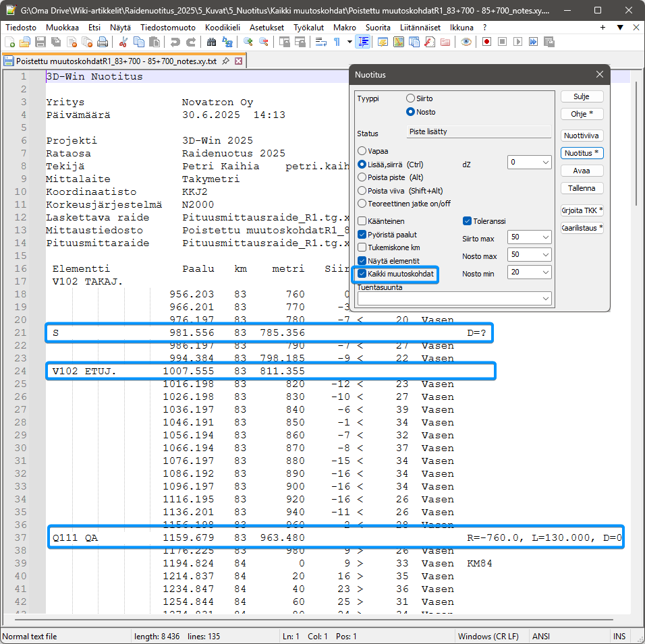Image resolution: width=645 pixels, height=644 pixels.
Task: Click the Start recording macro icon
Action: [x=486, y=42]
